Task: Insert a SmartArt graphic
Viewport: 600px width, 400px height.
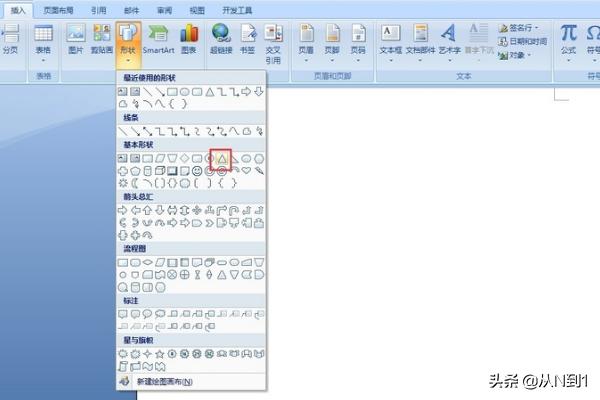Action: coord(158,38)
